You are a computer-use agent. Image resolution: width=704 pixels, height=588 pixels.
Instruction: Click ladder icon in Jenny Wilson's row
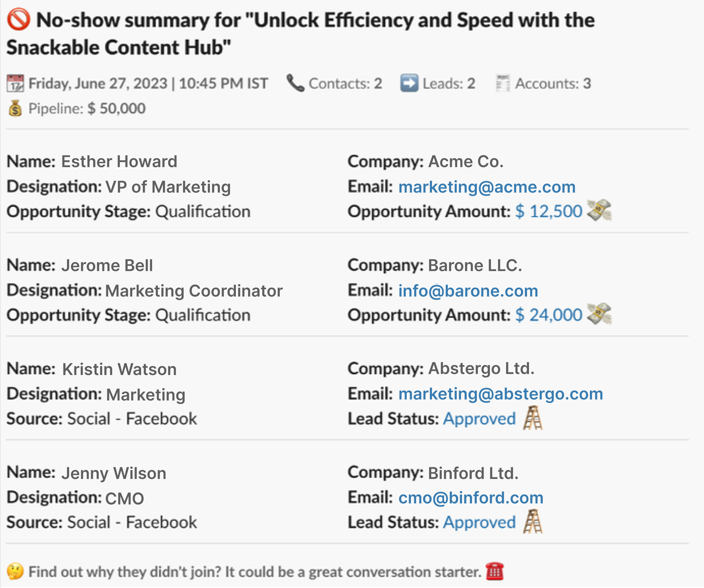click(x=533, y=521)
